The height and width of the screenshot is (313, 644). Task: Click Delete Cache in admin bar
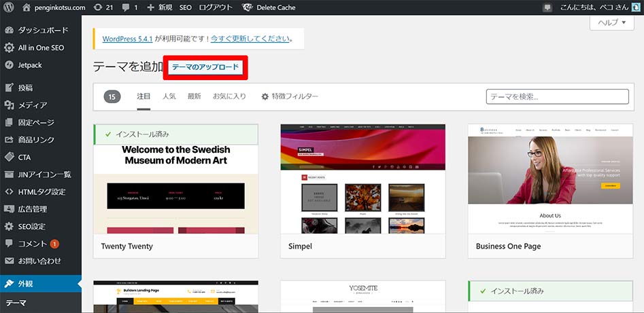[268, 7]
